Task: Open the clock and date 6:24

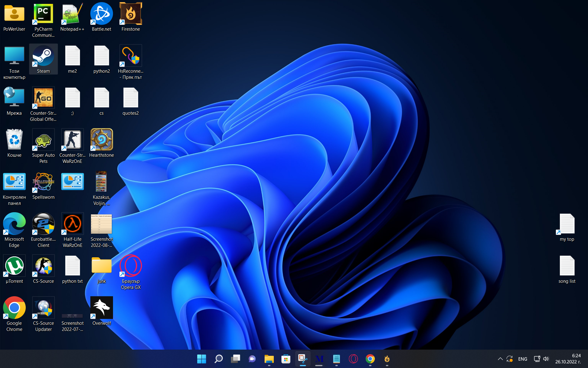Action: tap(568, 359)
